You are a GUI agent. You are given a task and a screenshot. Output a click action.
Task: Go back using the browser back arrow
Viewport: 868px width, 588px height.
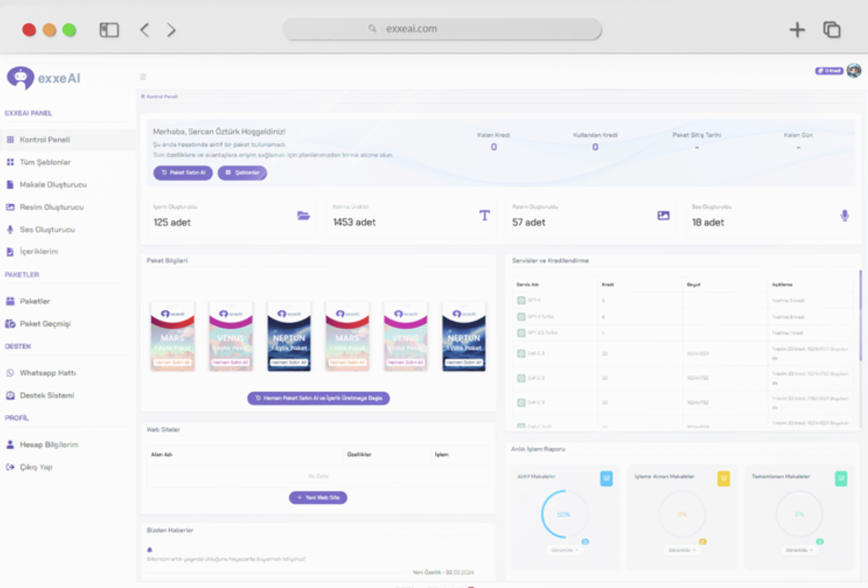pos(145,29)
